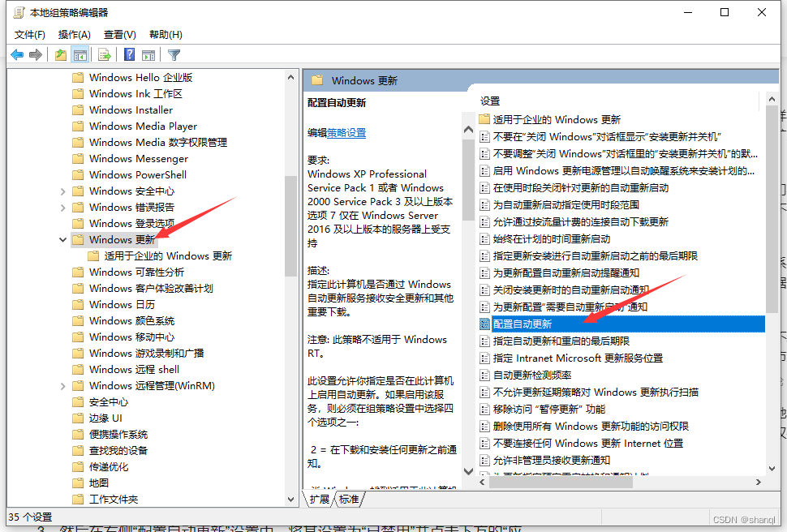The width and height of the screenshot is (787, 532).
Task: Click the policy icon beside 自动更新检测频率
Action: [484, 375]
